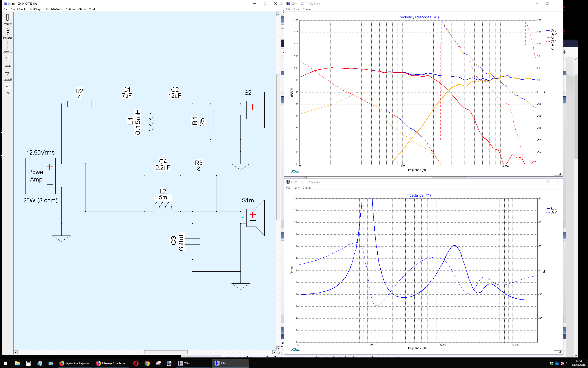588x368 pixels.
Task: Click Hold button in Impedance graph
Action: (x=558, y=352)
